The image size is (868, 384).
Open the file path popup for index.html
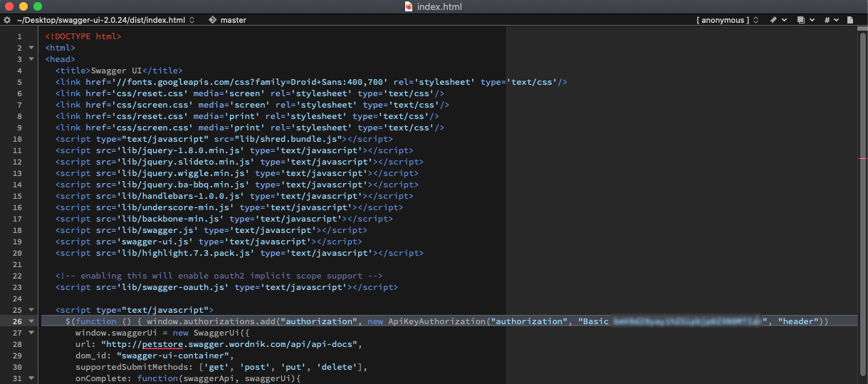point(105,20)
